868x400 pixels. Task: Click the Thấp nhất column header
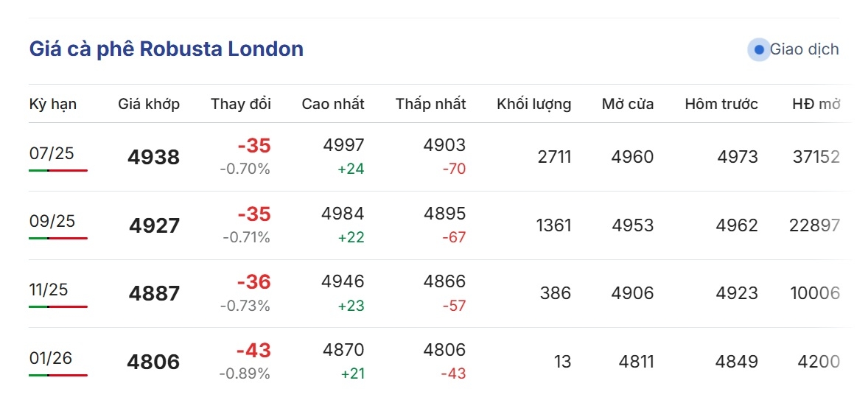[x=430, y=104]
